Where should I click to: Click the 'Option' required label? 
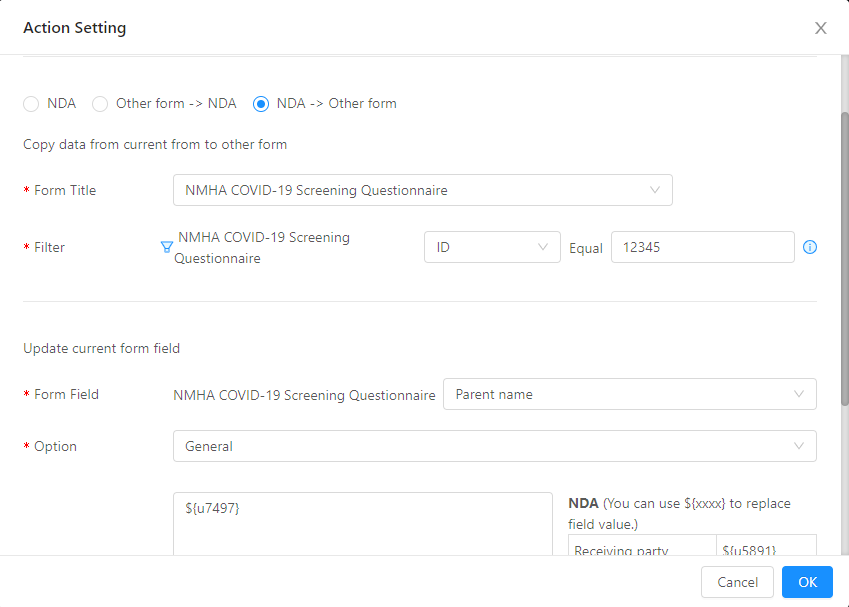click(x=50, y=446)
